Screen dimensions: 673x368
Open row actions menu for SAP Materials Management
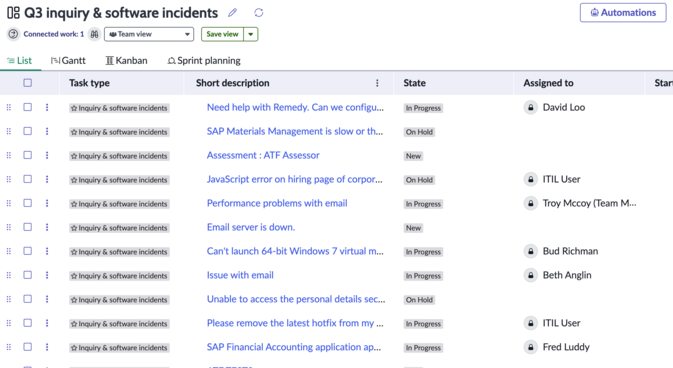pyautogui.click(x=47, y=131)
